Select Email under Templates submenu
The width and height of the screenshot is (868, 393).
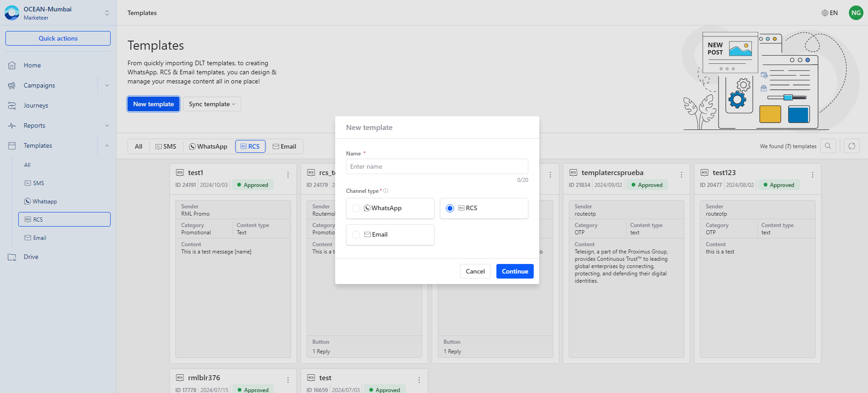point(36,238)
